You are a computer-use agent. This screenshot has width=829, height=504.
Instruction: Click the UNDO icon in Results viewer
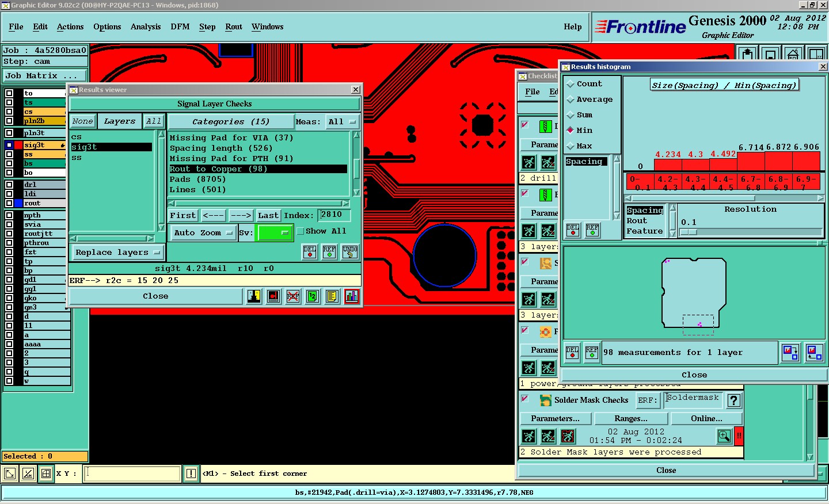tap(350, 252)
